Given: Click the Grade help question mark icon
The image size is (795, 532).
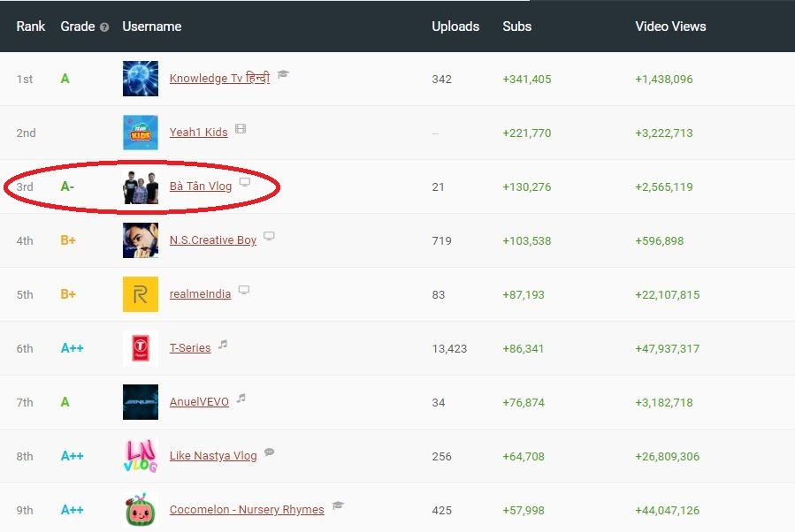Looking at the screenshot, I should [104, 27].
